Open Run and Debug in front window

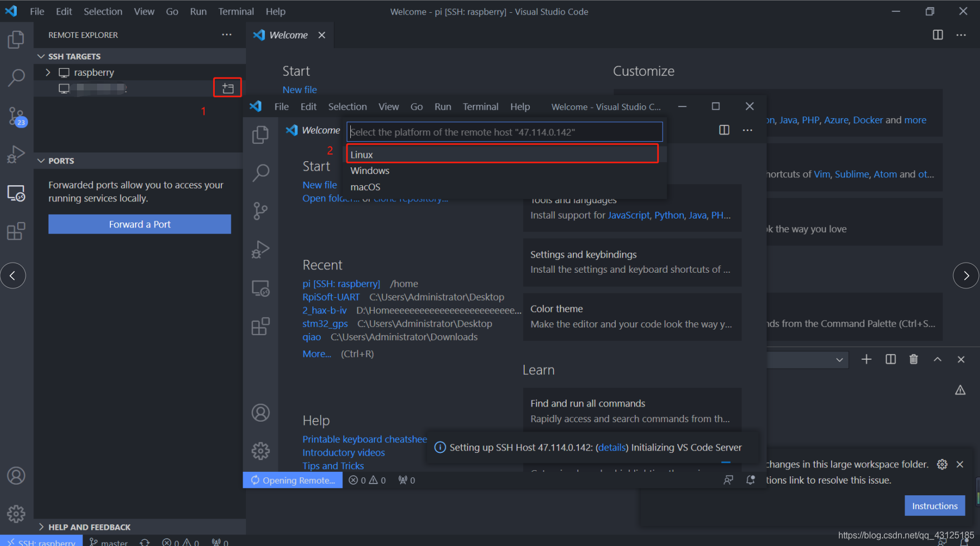pos(260,249)
